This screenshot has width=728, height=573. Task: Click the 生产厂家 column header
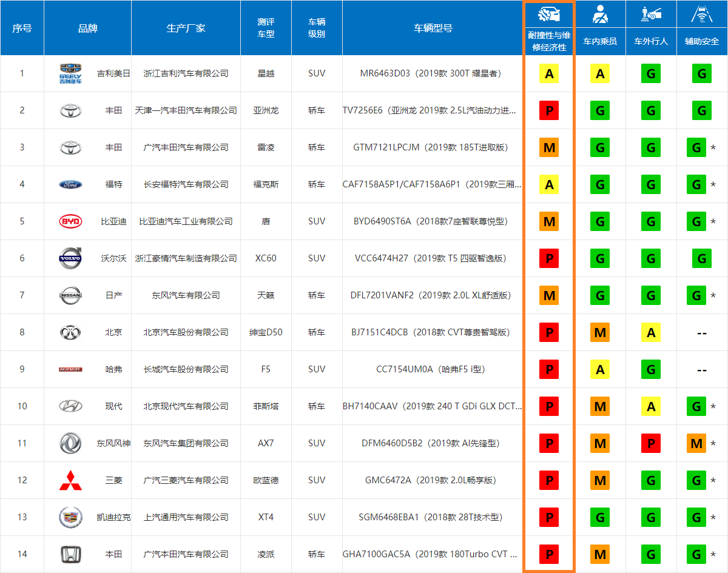186,28
